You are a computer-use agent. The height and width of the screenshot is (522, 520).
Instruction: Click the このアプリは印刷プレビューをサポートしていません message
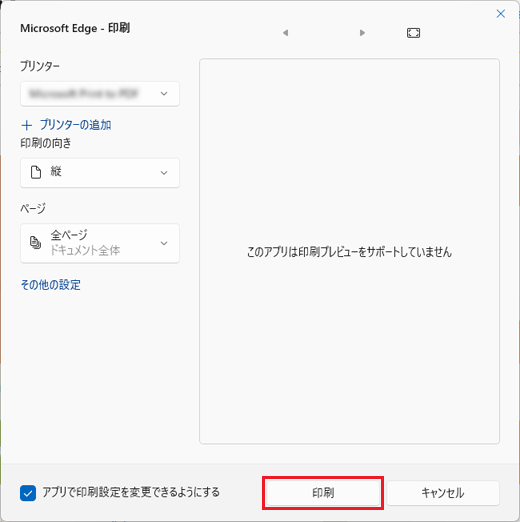[349, 252]
